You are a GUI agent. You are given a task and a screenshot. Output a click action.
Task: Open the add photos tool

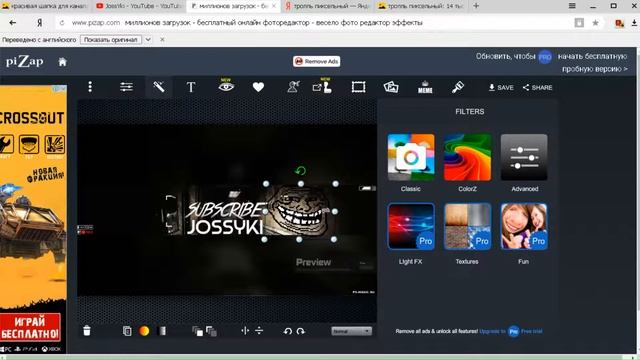(391, 87)
